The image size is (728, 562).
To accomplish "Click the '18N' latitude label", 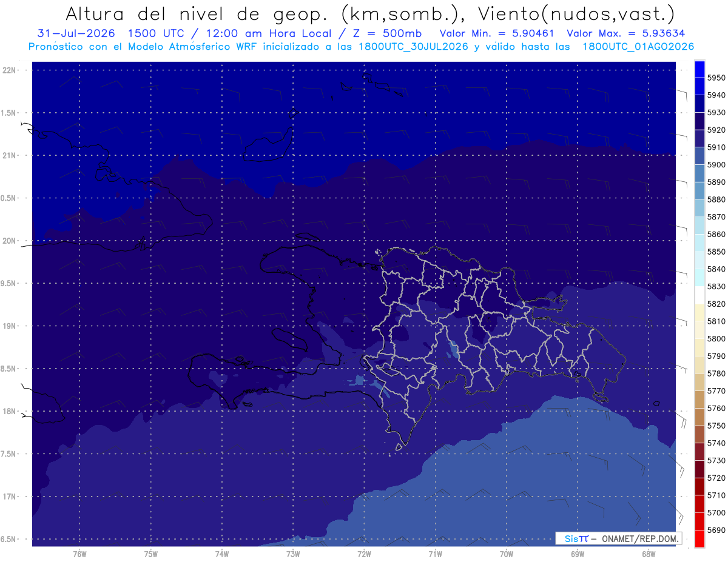I will click(10, 411).
